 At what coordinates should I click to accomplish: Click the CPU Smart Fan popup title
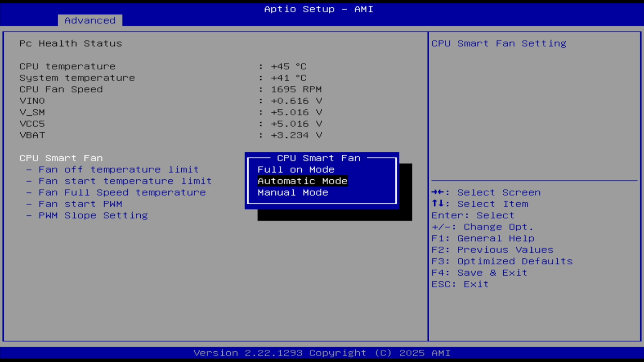click(x=319, y=158)
